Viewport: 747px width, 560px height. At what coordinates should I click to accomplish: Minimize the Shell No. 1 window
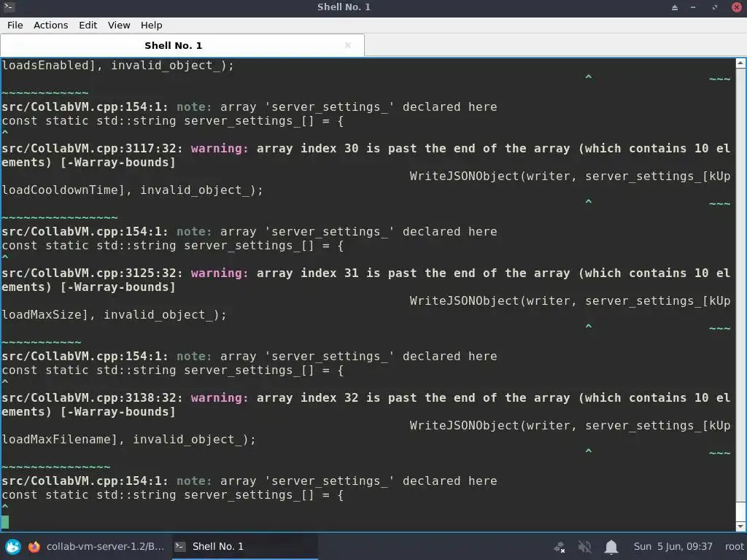693,7
